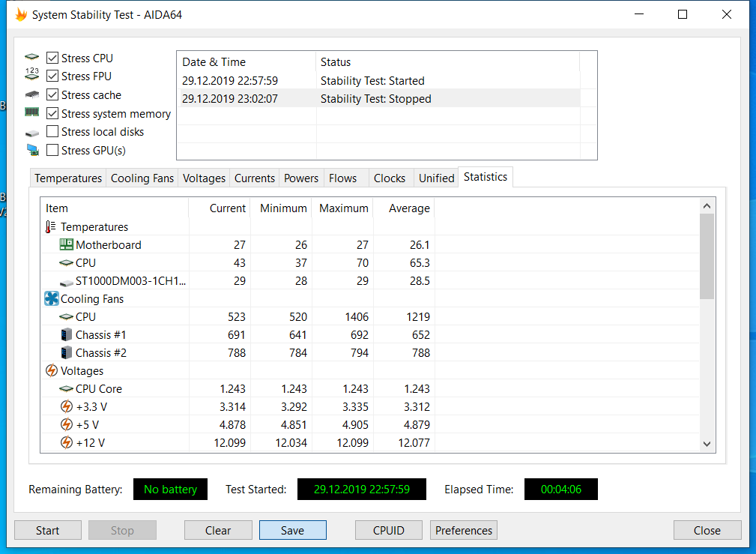
Task: Click the lightning icon next to Voltages group
Action: coord(51,370)
